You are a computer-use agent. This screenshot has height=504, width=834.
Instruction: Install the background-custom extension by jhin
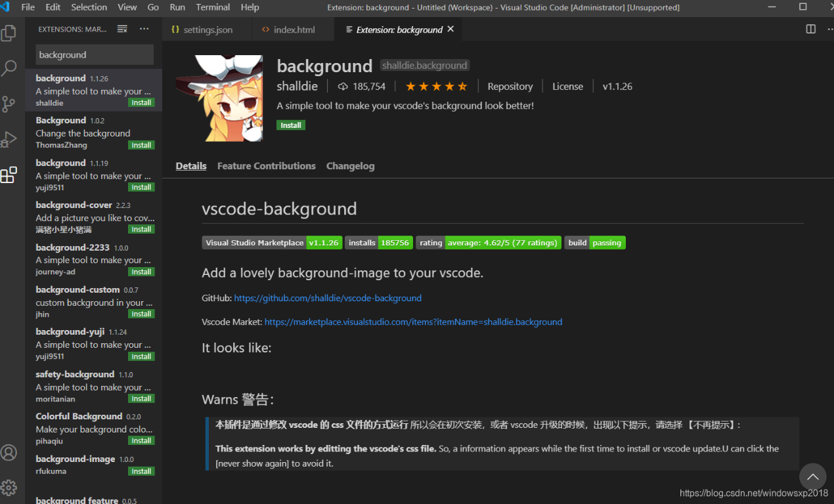point(141,314)
